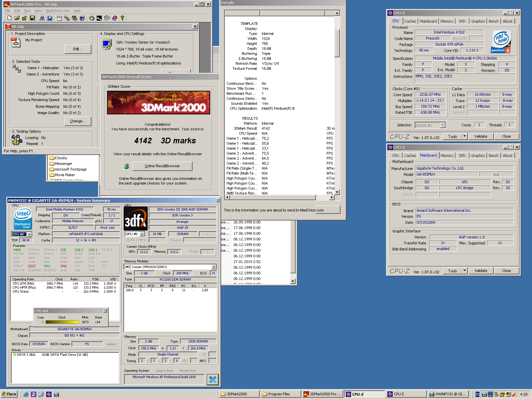Click the CPU-Z chip icon in quick launch
Screen dimensions: 532x399
click(49, 394)
